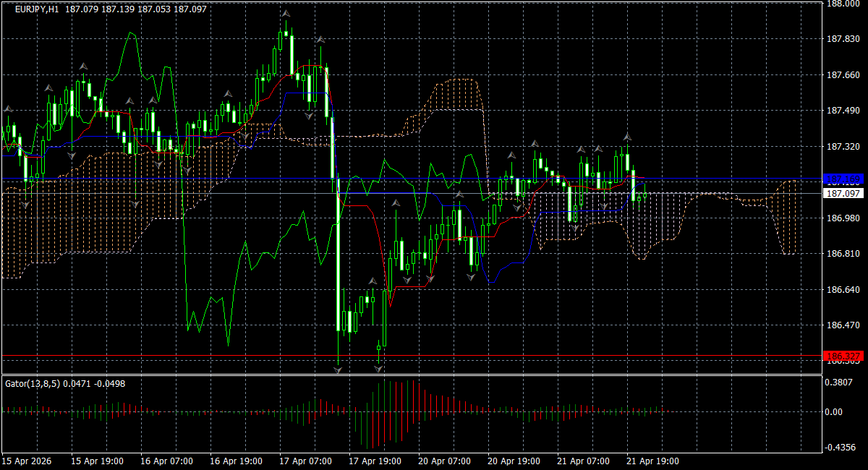The width and height of the screenshot is (868, 470).
Task: Click the down fractal arrow below the lowest wick
Action: (x=338, y=369)
